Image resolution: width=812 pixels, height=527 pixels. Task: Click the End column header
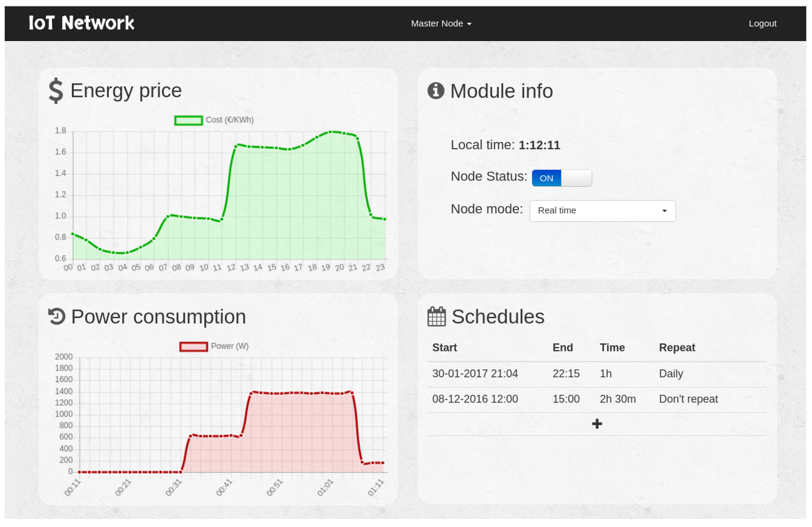coord(562,348)
